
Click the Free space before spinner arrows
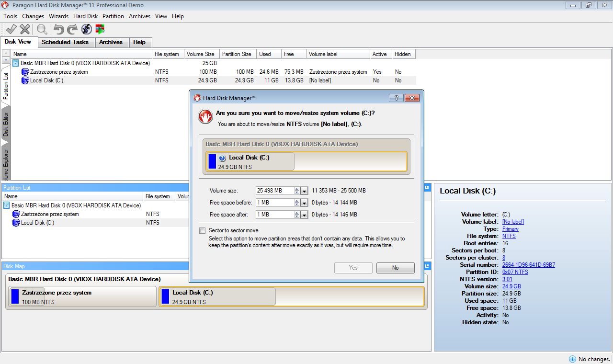[x=297, y=203]
